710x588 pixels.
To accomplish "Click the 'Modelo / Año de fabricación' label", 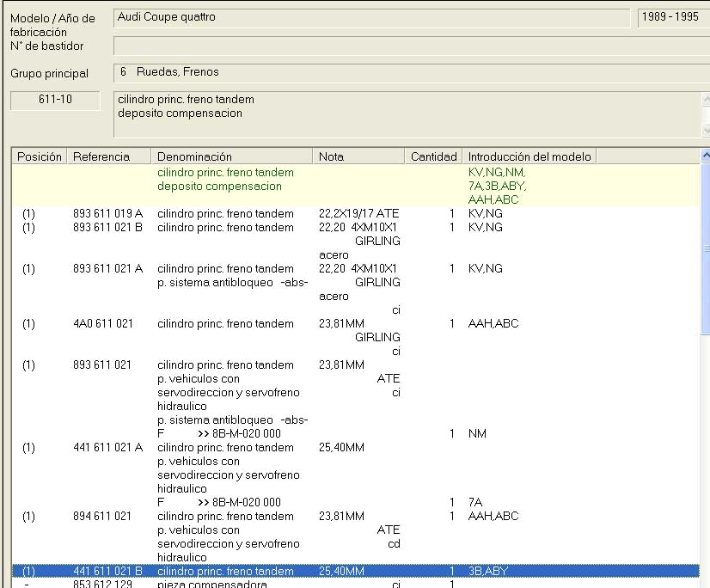I will click(52, 26).
